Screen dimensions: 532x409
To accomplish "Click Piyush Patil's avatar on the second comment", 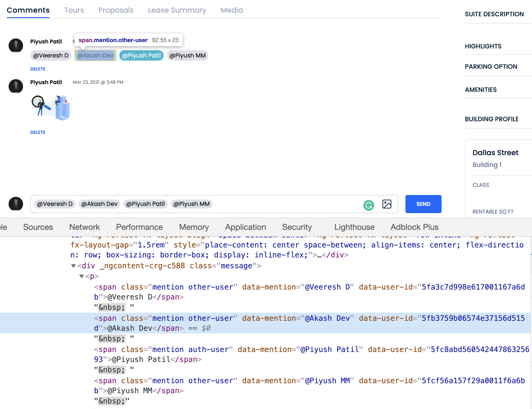I will tap(16, 86).
